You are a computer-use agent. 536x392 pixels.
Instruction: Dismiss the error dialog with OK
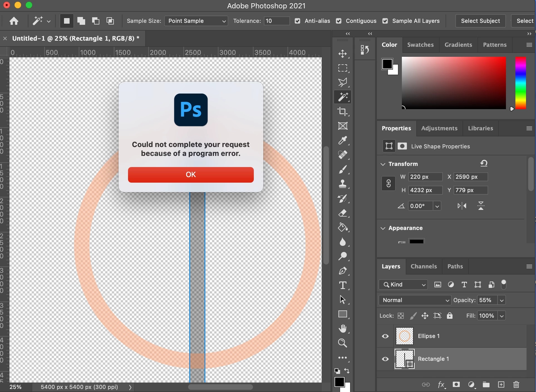[x=191, y=175]
